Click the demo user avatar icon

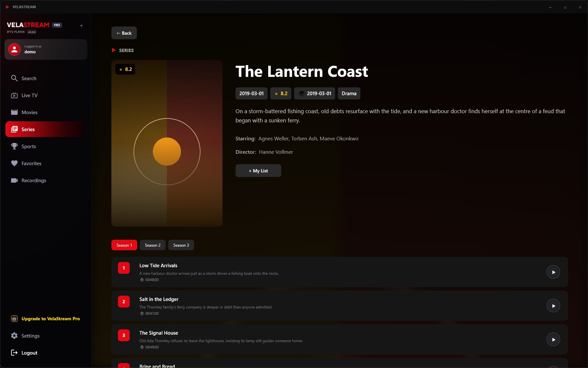point(14,49)
